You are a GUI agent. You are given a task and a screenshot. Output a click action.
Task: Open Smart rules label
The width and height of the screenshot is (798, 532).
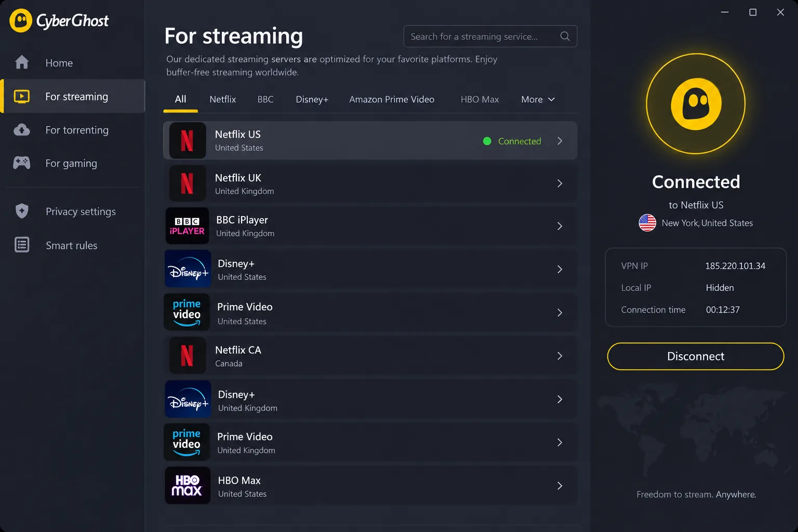(72, 245)
